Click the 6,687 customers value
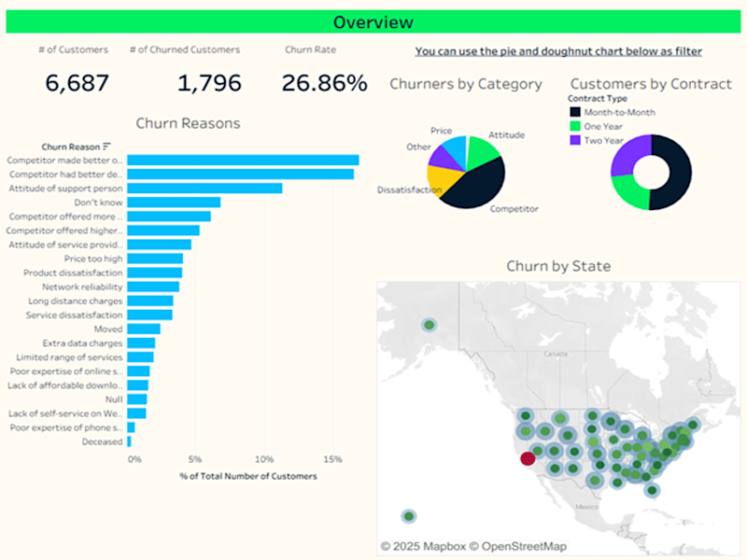 click(77, 83)
